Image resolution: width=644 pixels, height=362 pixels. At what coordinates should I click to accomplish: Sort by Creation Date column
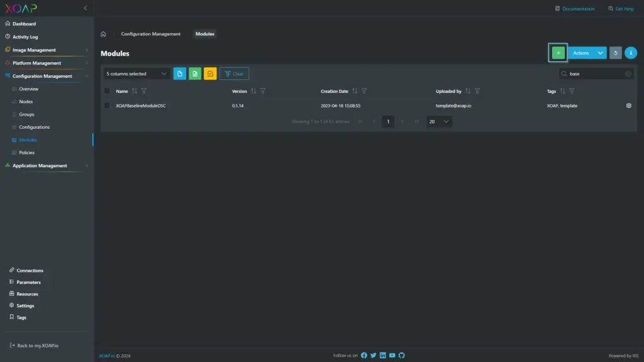[x=355, y=91]
